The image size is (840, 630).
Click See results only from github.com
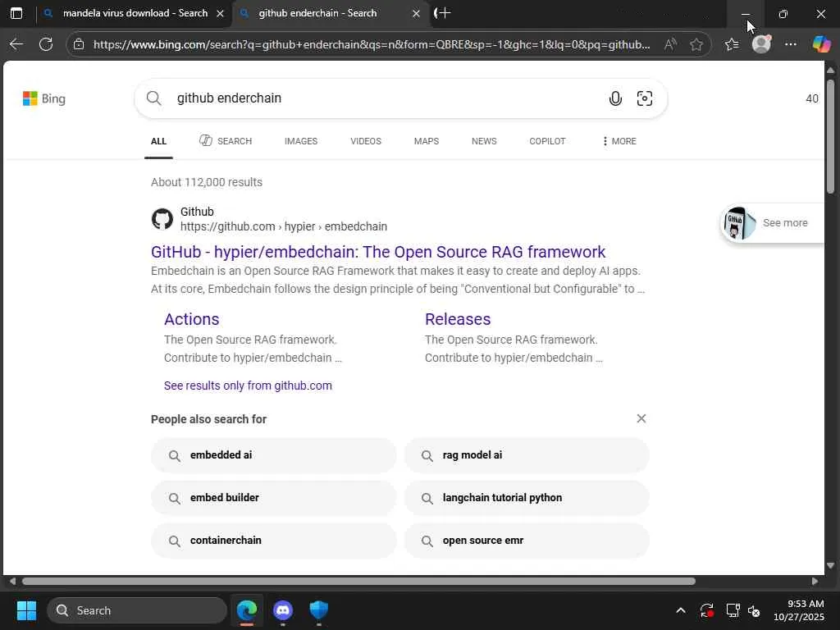(248, 386)
